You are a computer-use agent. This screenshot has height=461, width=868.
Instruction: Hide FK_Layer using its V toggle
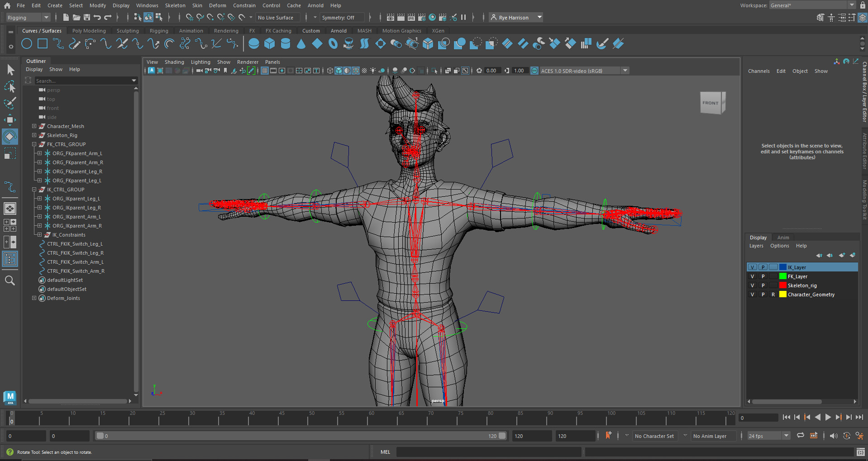(x=752, y=276)
